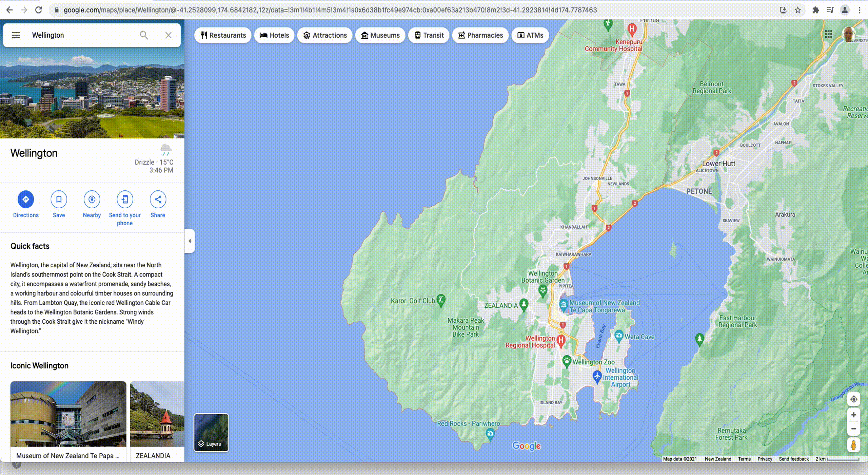The height and width of the screenshot is (475, 868).
Task: Search Nearby Wellington
Action: [x=92, y=204]
